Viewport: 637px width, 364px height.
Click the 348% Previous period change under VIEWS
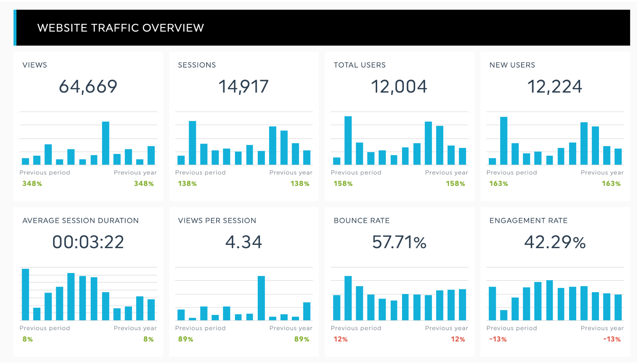pyautogui.click(x=32, y=183)
